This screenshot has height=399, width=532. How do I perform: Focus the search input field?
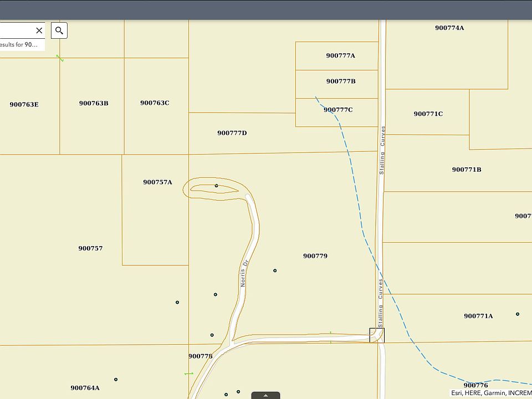pos(16,30)
